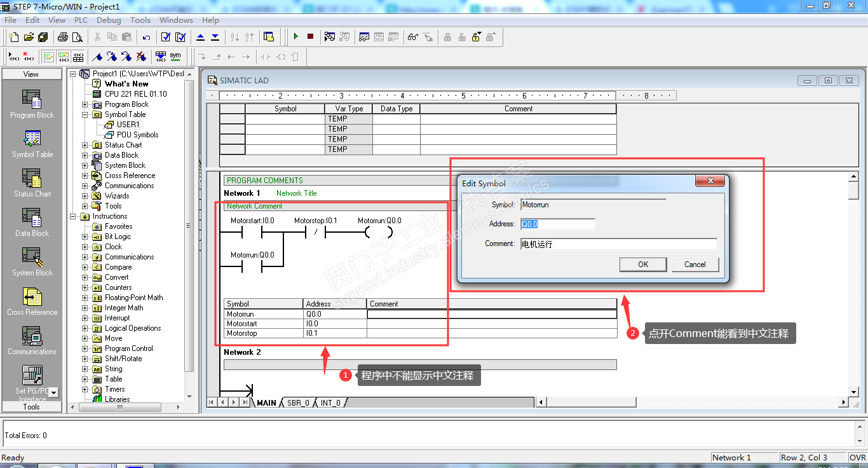Expand the Counters instruction folder
The image size is (868, 468).
[x=85, y=287]
